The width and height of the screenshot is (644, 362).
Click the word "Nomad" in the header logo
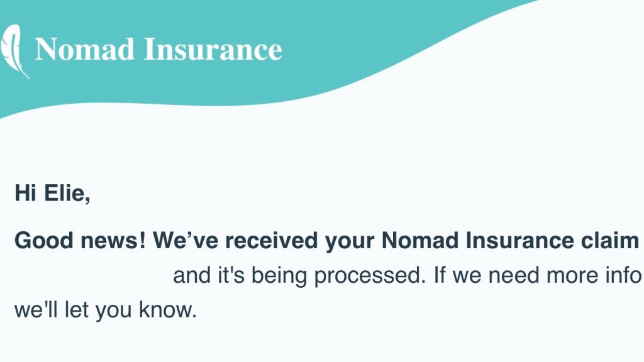coord(85,49)
